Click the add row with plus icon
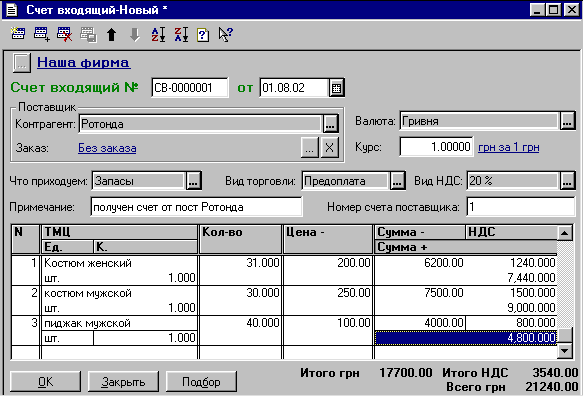This screenshot has width=583, height=396. [x=41, y=34]
